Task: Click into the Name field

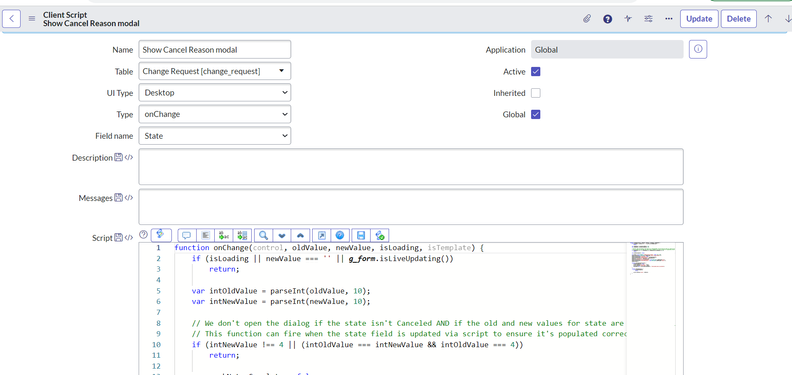Action: [x=215, y=50]
